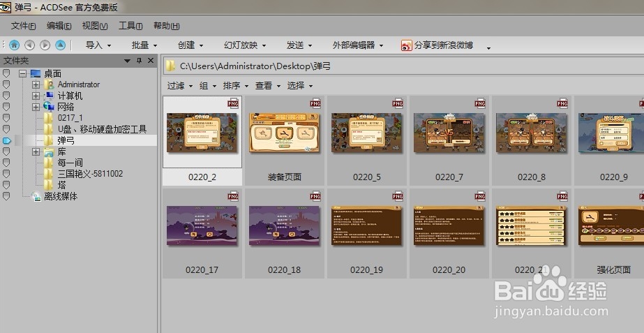This screenshot has height=333, width=644.
Task: Click the 0217_1 folder icon
Action: click(x=49, y=118)
